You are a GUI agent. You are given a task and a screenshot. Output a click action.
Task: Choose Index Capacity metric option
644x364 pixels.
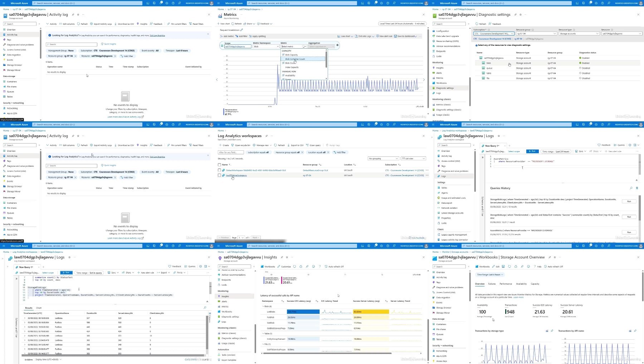coord(292,67)
